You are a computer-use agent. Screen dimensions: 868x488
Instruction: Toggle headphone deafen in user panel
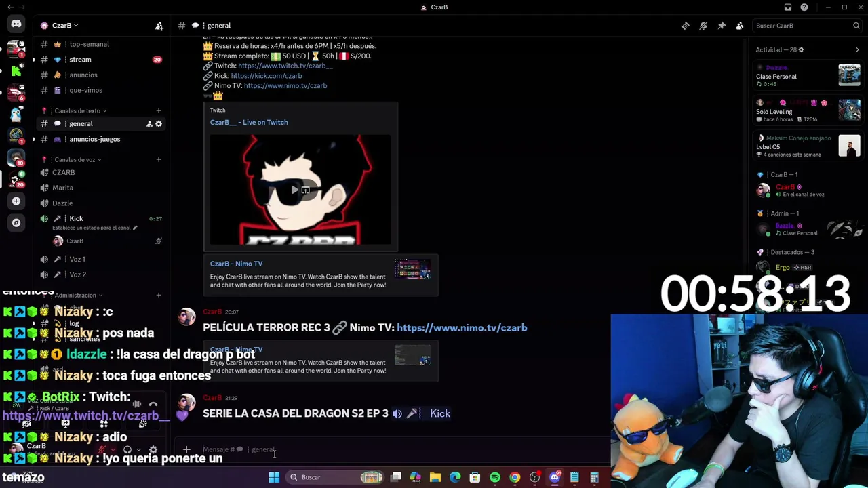click(x=127, y=449)
